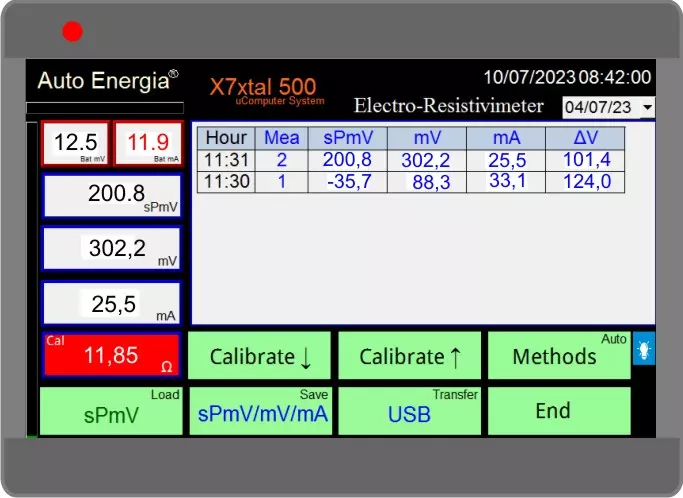Click the 302,2 mV reading box
Viewport: 683px width, 498px height.
tap(112, 248)
